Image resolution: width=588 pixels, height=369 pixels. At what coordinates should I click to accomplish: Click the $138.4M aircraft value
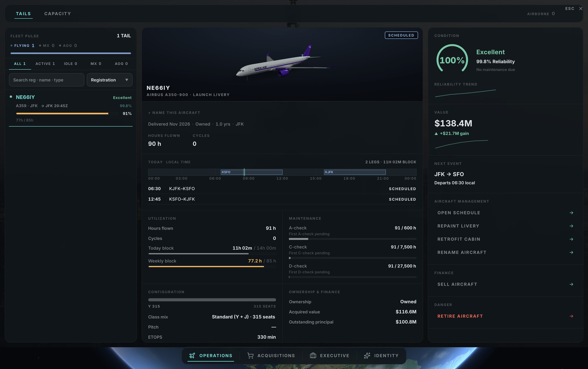pos(453,123)
